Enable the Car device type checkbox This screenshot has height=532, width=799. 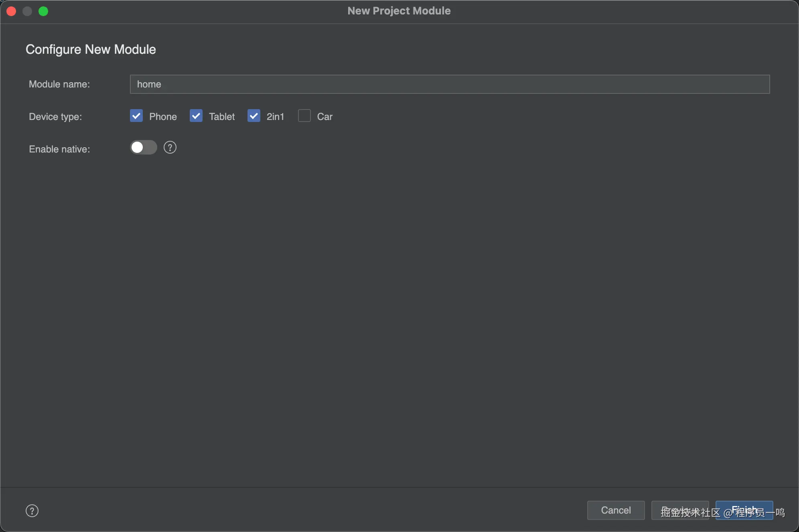[304, 116]
